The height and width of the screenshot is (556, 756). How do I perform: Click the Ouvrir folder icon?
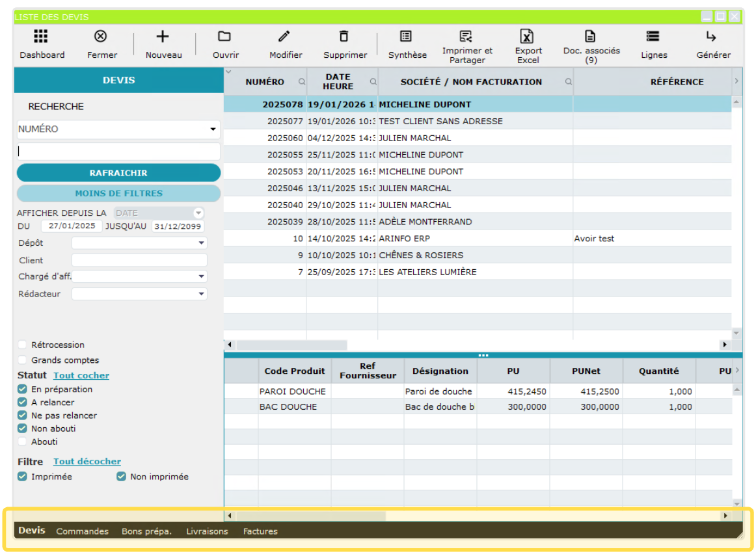(x=224, y=36)
